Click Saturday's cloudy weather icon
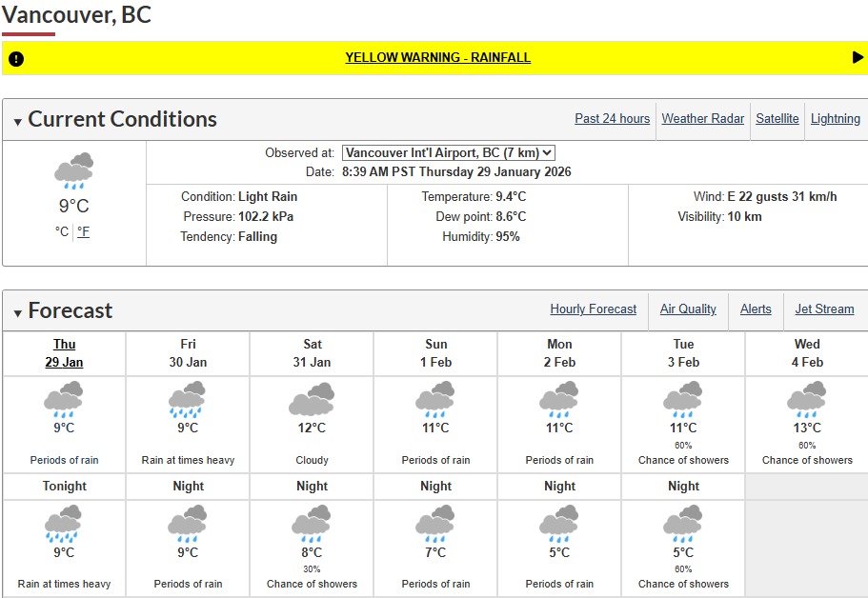The image size is (868, 598). [312, 399]
